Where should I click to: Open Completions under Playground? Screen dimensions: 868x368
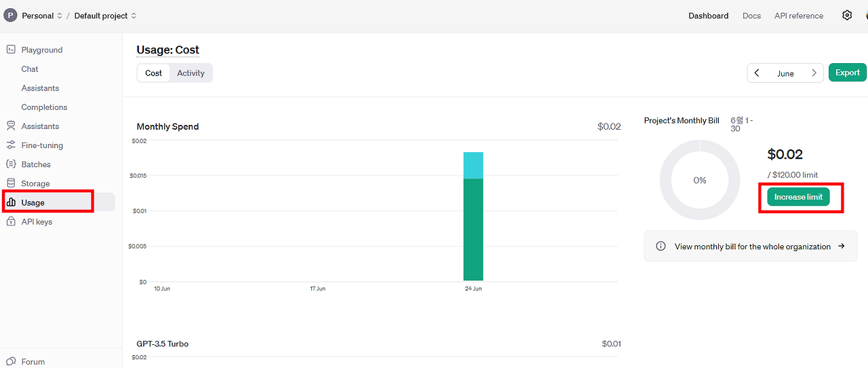point(44,107)
